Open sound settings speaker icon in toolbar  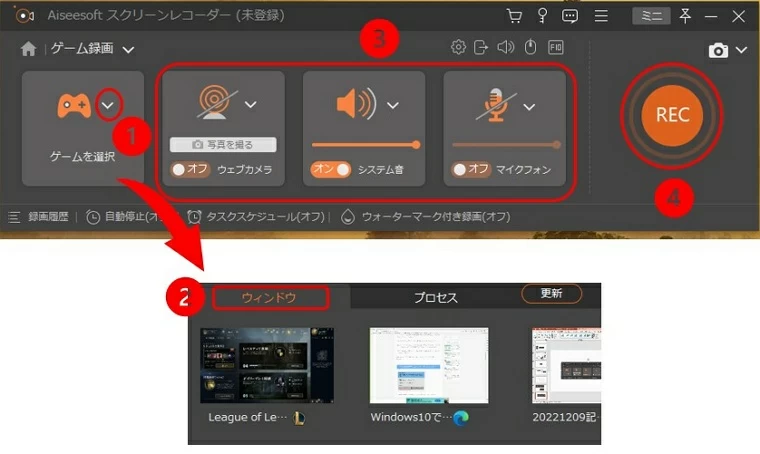[505, 47]
